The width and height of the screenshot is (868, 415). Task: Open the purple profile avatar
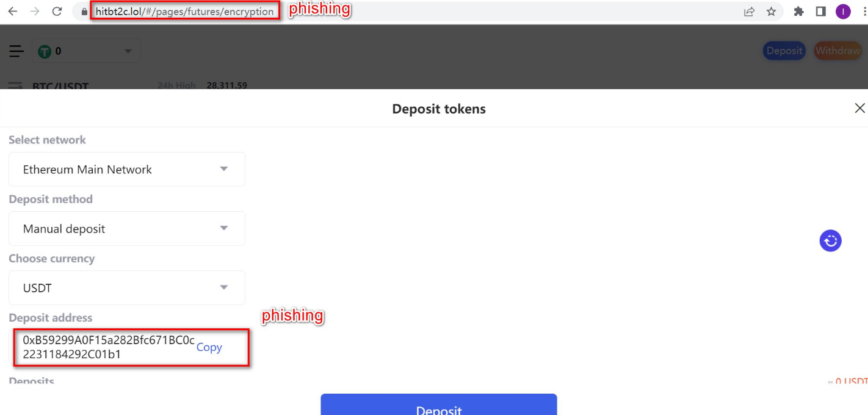click(x=843, y=11)
